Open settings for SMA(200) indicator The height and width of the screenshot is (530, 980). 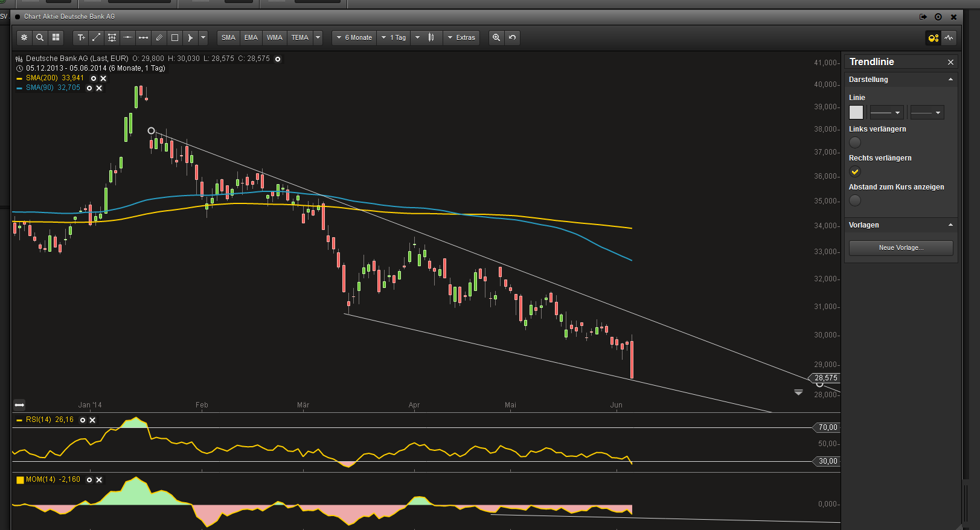(94, 78)
